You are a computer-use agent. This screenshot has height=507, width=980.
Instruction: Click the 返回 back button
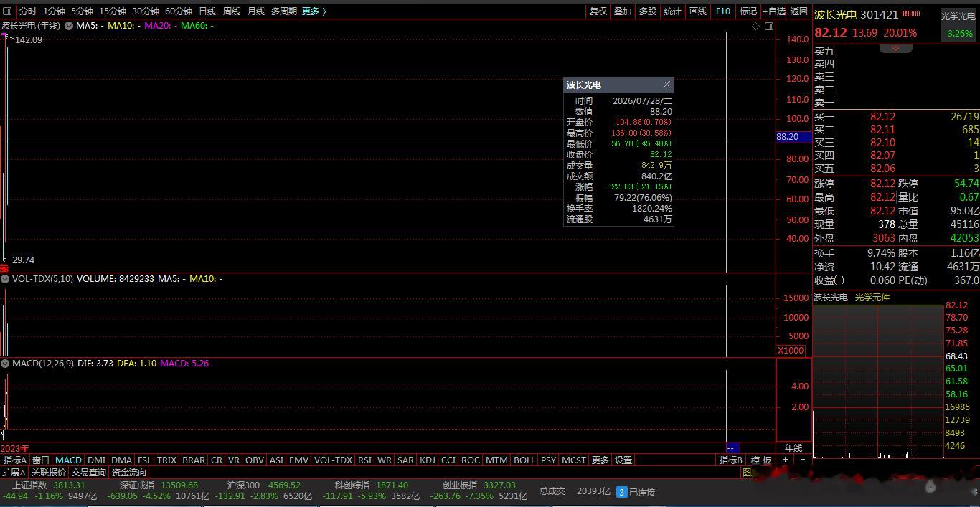(x=799, y=11)
